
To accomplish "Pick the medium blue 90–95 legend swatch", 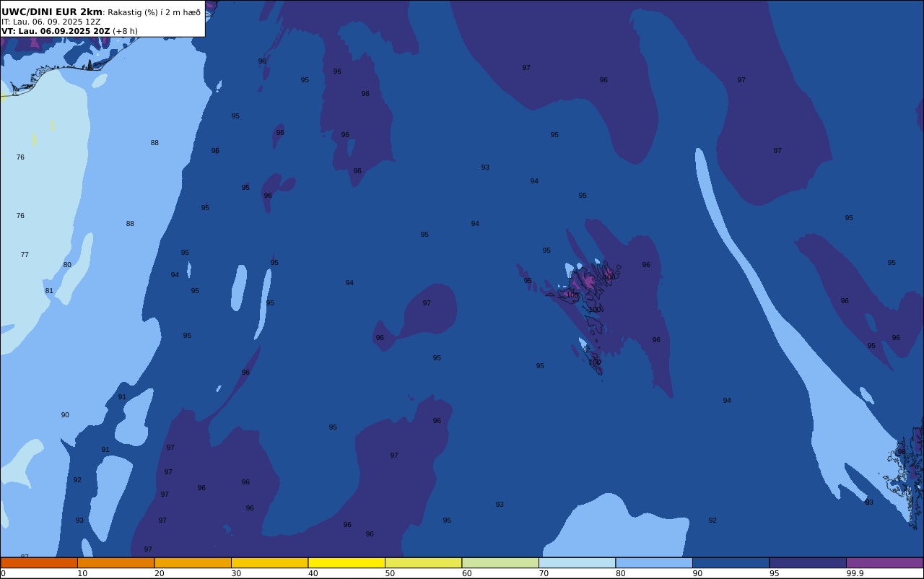I will [731, 562].
